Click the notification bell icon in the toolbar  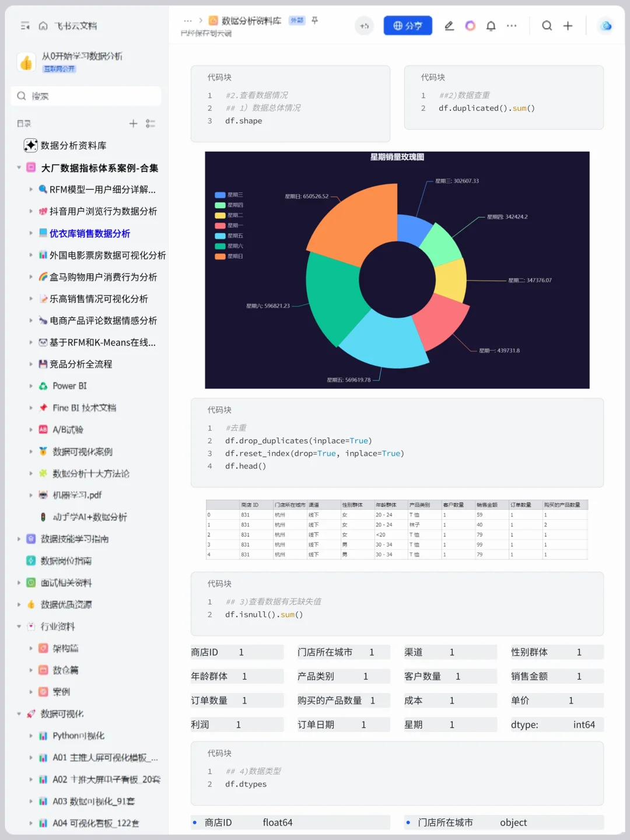(491, 26)
